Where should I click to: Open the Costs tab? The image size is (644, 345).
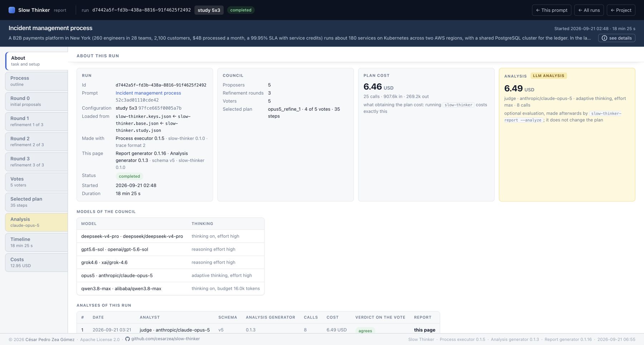point(36,263)
